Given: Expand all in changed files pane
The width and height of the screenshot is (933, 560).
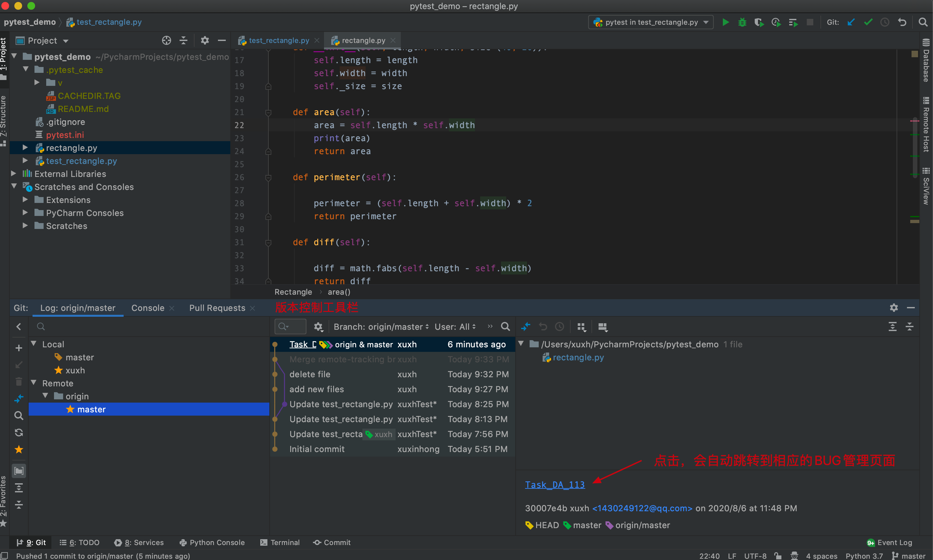Looking at the screenshot, I should tap(892, 327).
